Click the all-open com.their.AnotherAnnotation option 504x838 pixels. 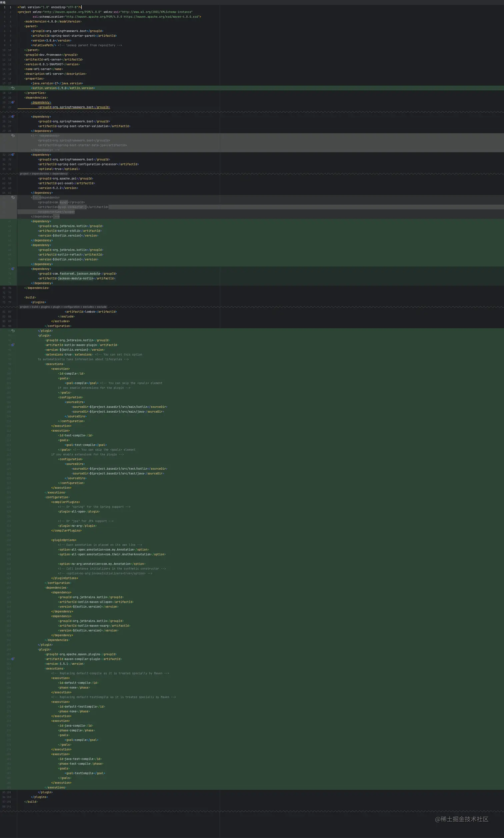point(112,554)
